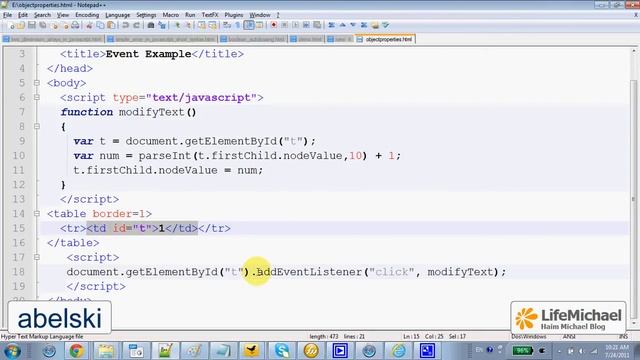Toggle INS mode in the status bar
The width and height of the screenshot is (640, 360).
pyautogui.click(x=623, y=336)
